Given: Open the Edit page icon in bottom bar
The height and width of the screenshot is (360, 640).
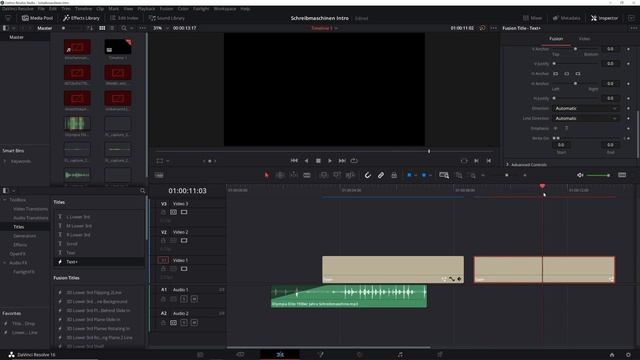Looking at the screenshot, I should point(280,354).
